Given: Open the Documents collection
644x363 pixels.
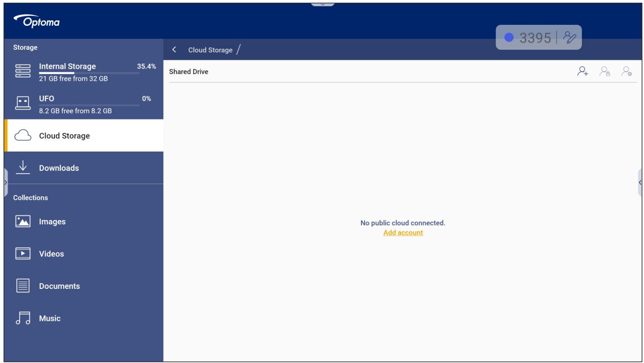Looking at the screenshot, I should coord(83,286).
